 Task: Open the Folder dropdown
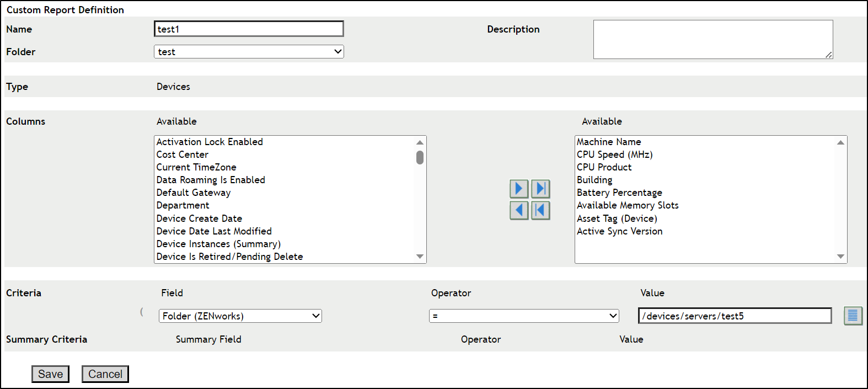tap(249, 52)
